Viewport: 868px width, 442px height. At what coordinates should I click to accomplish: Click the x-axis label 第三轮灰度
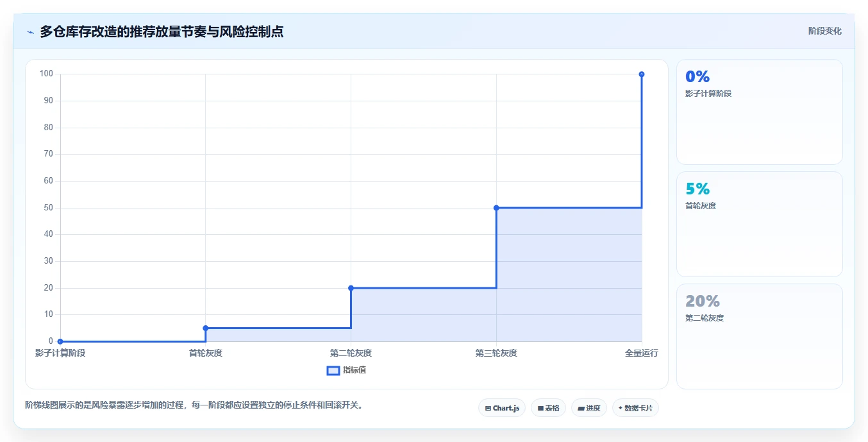coord(496,353)
